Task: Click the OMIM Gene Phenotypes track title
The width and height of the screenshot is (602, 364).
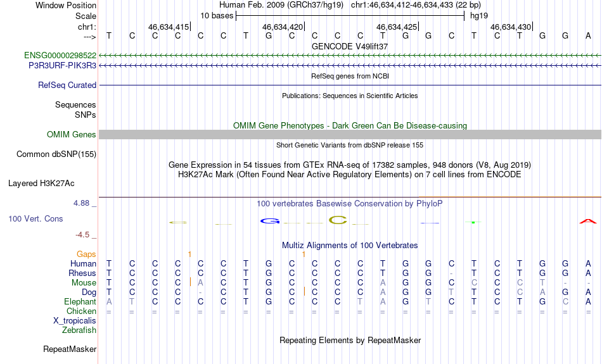Action: (x=350, y=125)
